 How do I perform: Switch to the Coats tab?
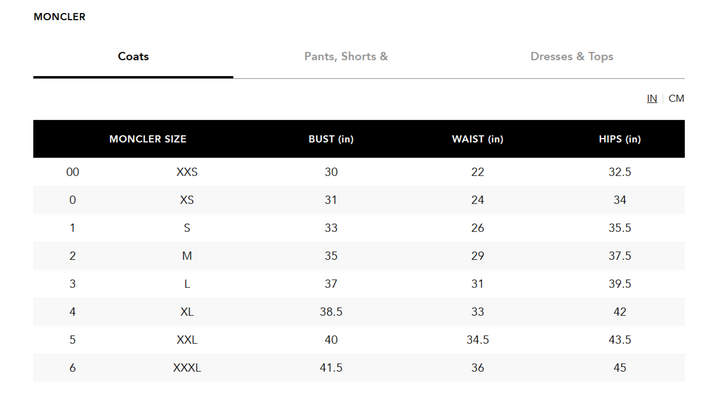point(133,57)
